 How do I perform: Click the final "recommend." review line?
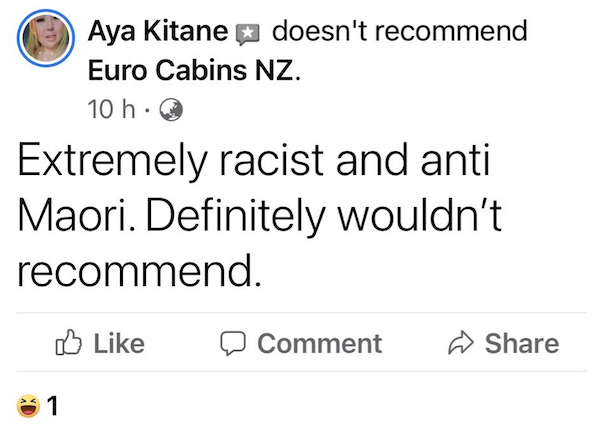point(138,269)
